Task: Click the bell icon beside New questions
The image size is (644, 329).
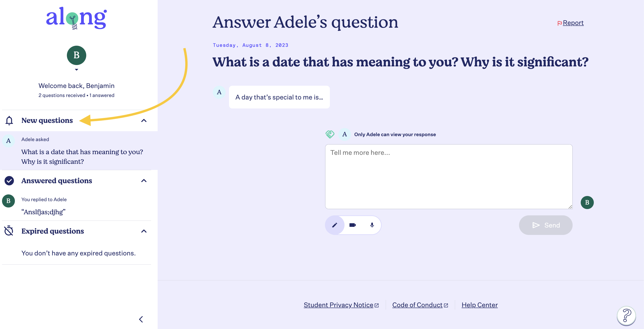Action: 9,120
